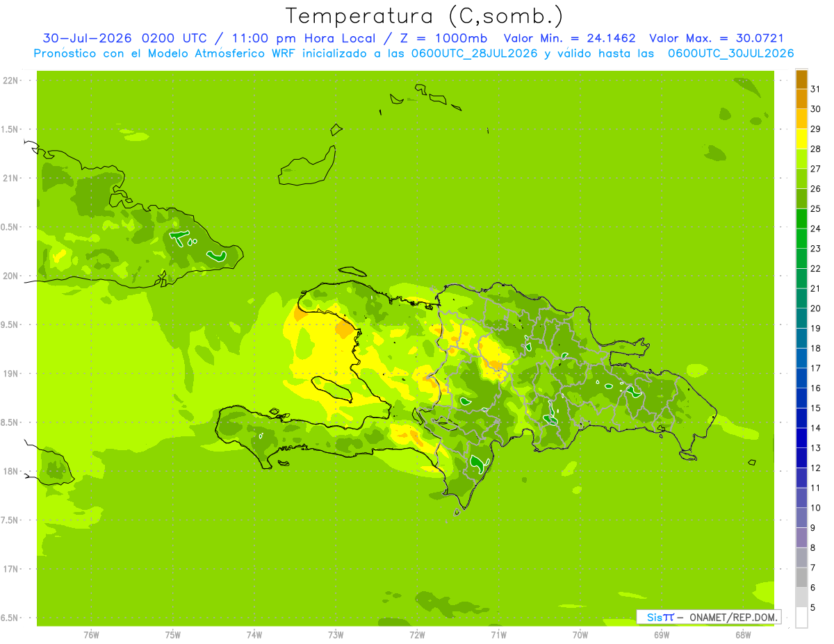Click the color scale label "5"

pyautogui.click(x=813, y=608)
